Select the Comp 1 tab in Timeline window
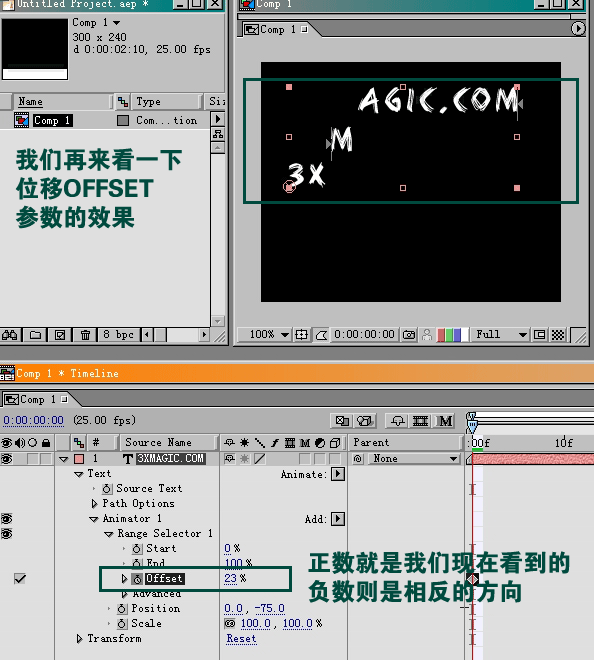Image resolution: width=594 pixels, height=660 pixels. [x=36, y=399]
